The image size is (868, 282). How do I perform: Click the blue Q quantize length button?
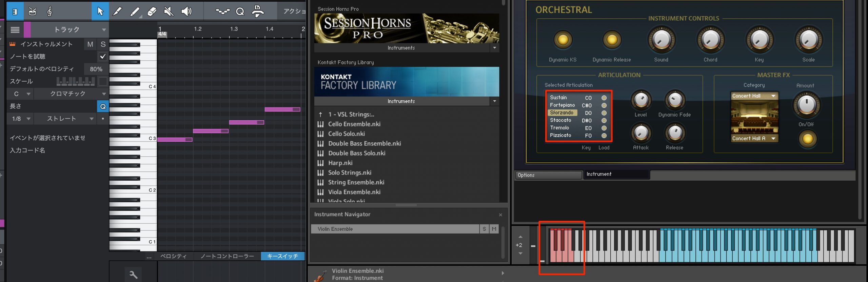point(103,106)
